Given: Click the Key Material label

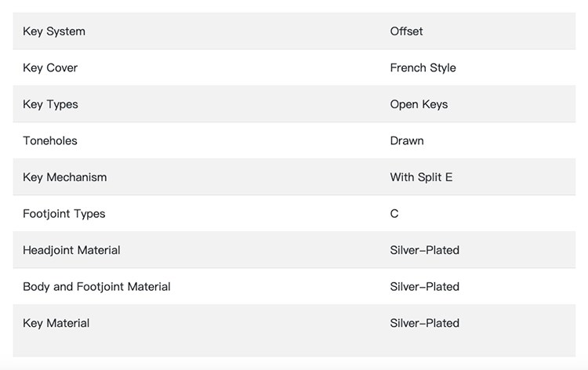Looking at the screenshot, I should 56,323.
